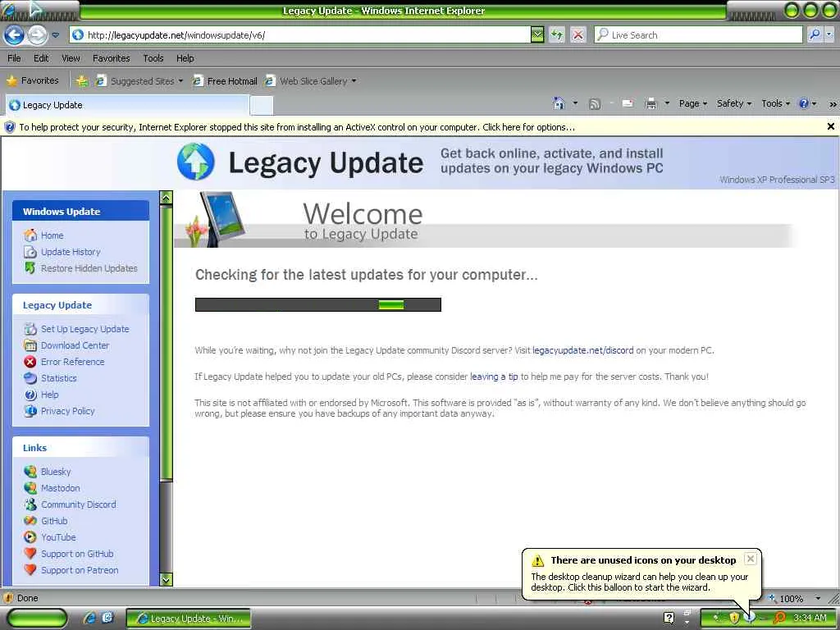This screenshot has height=630, width=840.
Task: Open the Edit menu
Action: 41,58
